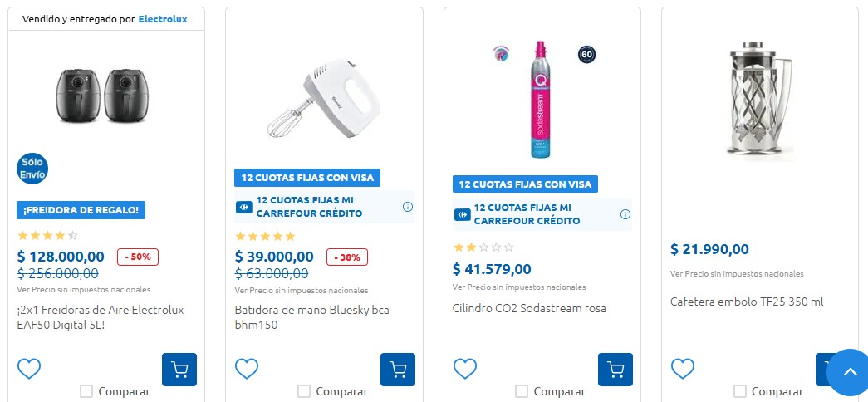Open info icon on Sodastream Carrefour Crédito

point(625,214)
